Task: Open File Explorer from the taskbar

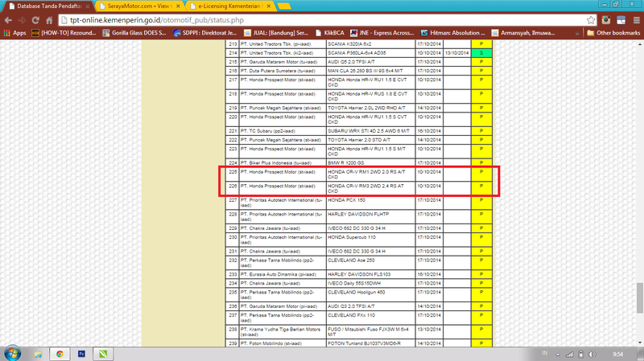Action: point(38,354)
